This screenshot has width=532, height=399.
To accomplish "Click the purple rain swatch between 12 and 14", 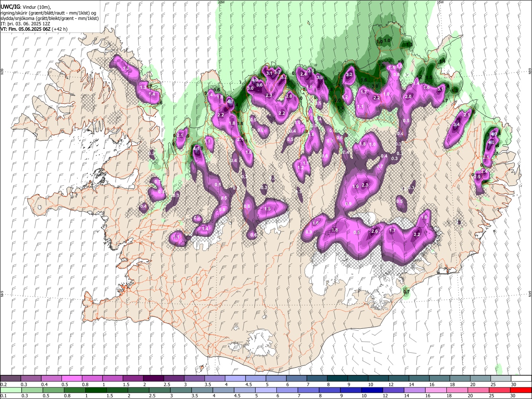I will click(393, 390).
